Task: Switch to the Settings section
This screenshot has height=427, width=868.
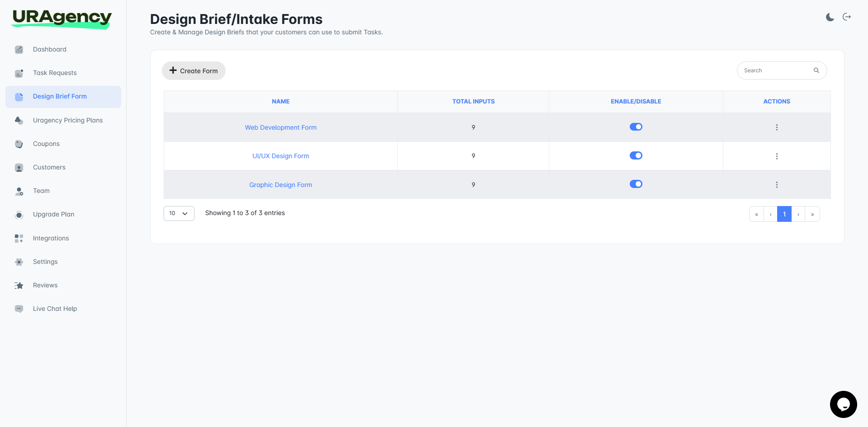Action: [45, 262]
